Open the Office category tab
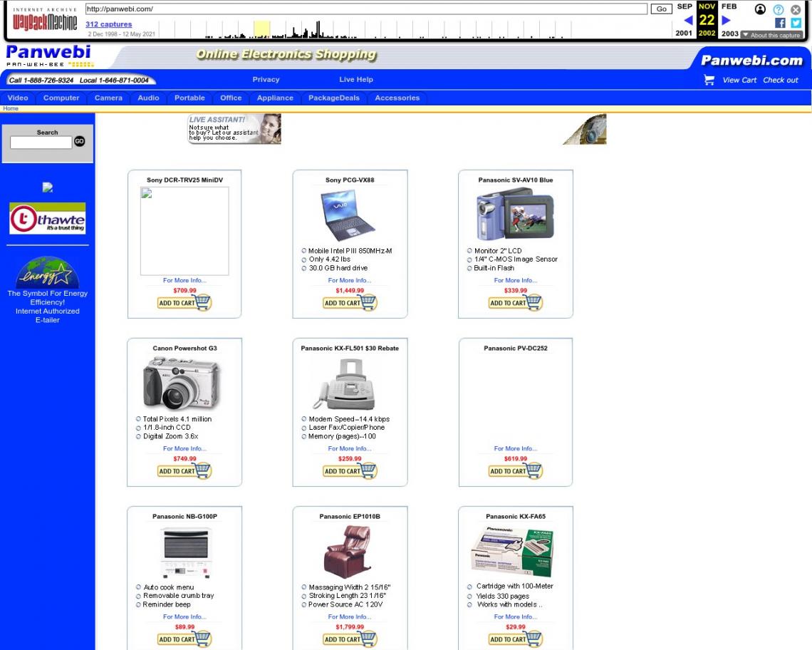 [x=231, y=98]
